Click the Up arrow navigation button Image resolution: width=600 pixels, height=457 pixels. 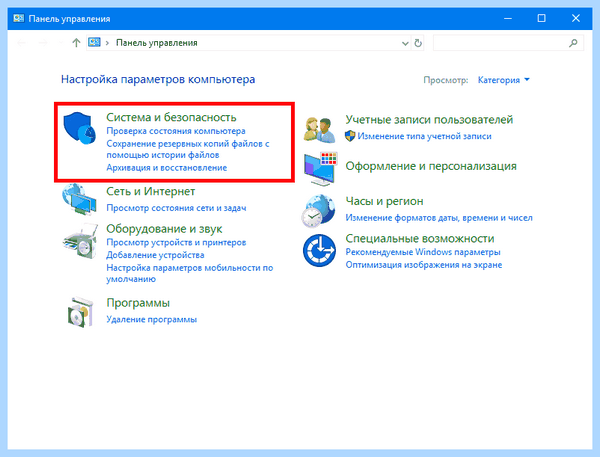tap(76, 42)
